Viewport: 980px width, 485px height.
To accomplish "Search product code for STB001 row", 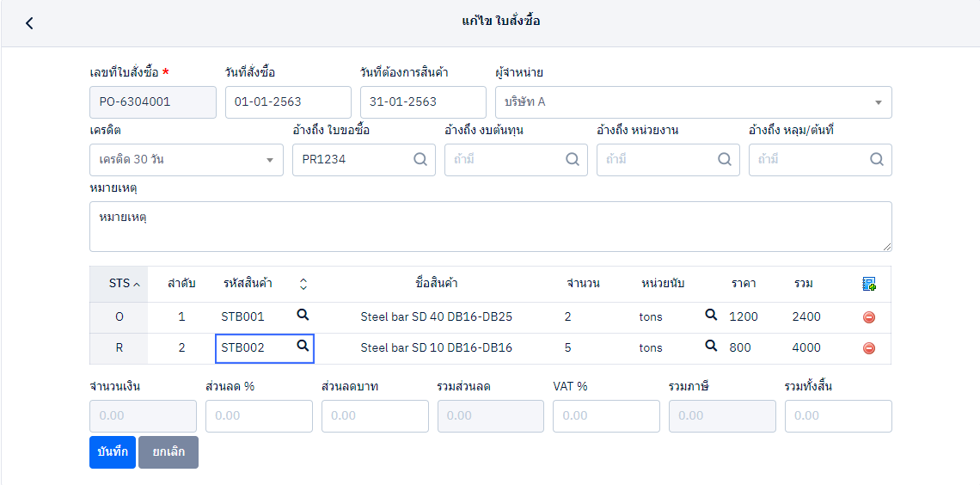I will (x=303, y=315).
